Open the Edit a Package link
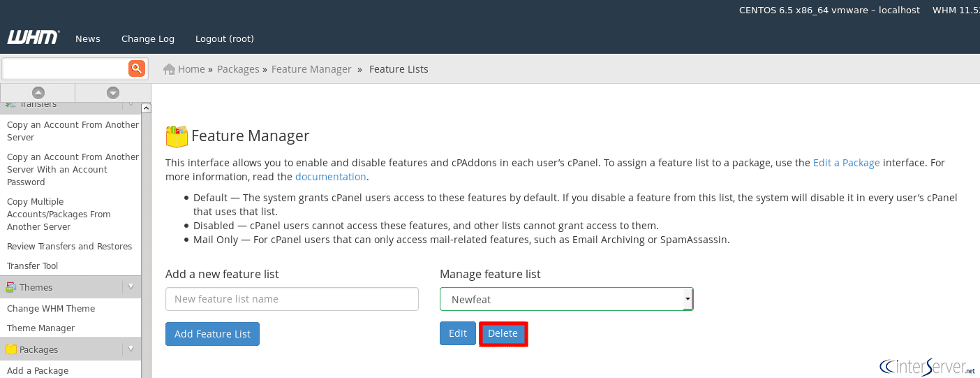The width and height of the screenshot is (980, 378). [846, 163]
